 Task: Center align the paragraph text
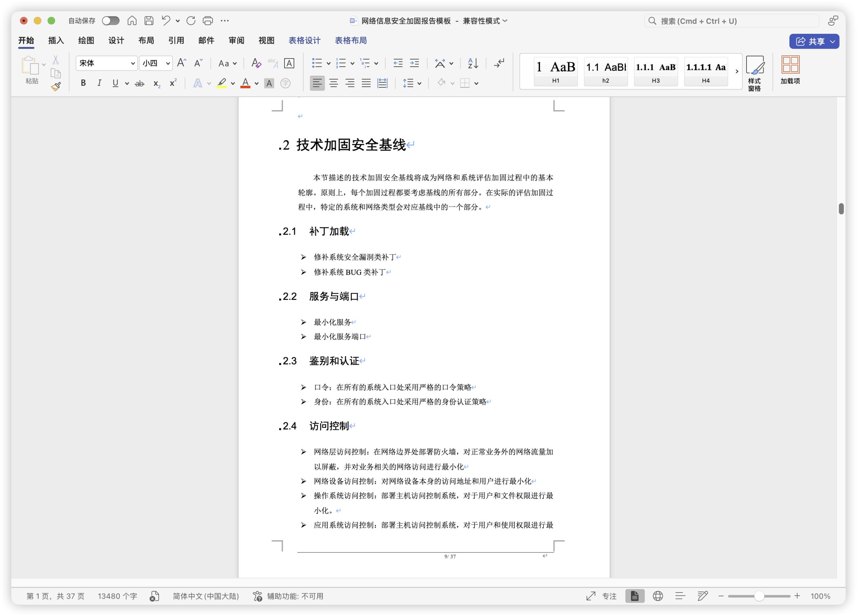[333, 83]
